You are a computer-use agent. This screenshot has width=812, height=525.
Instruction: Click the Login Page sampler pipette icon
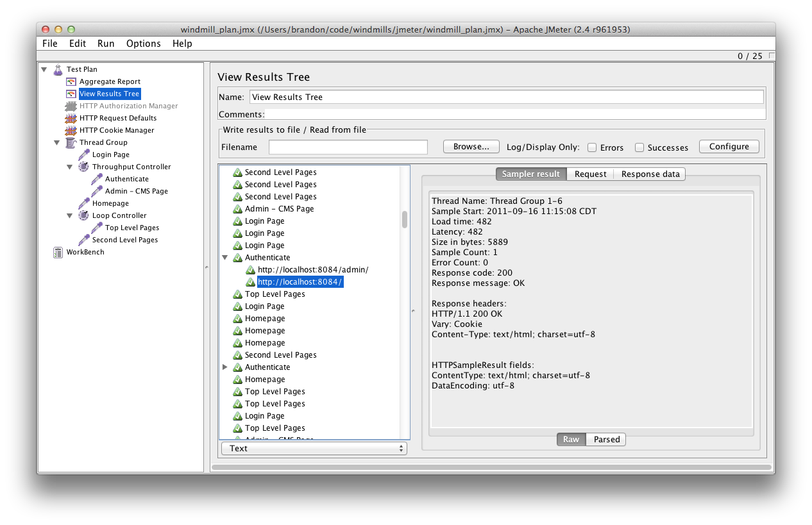point(83,154)
